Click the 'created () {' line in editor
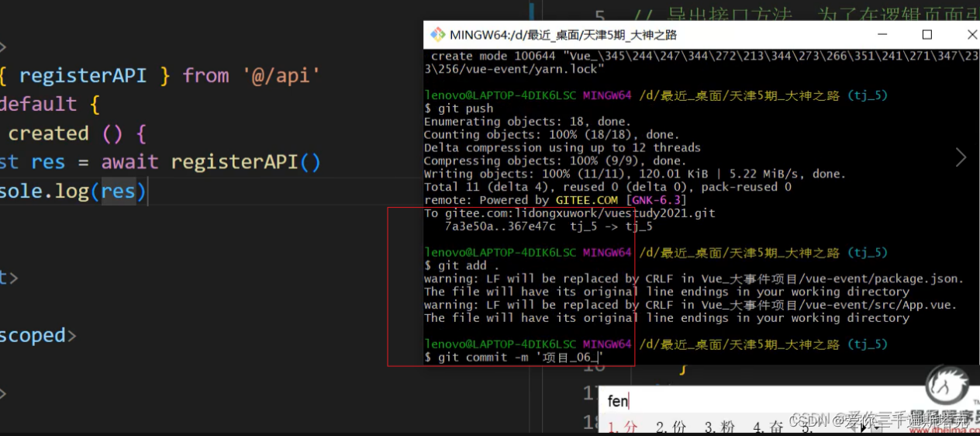Screen dimensions: 980x436 77,133
